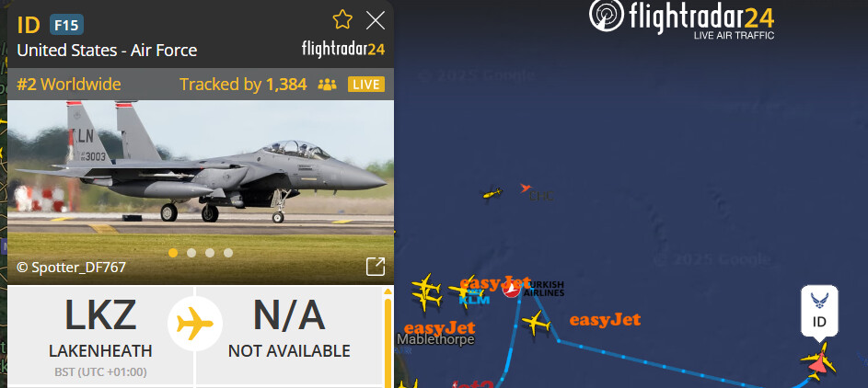Click the LIVE status badge
Screen dimensions: 868x388
coord(366,85)
